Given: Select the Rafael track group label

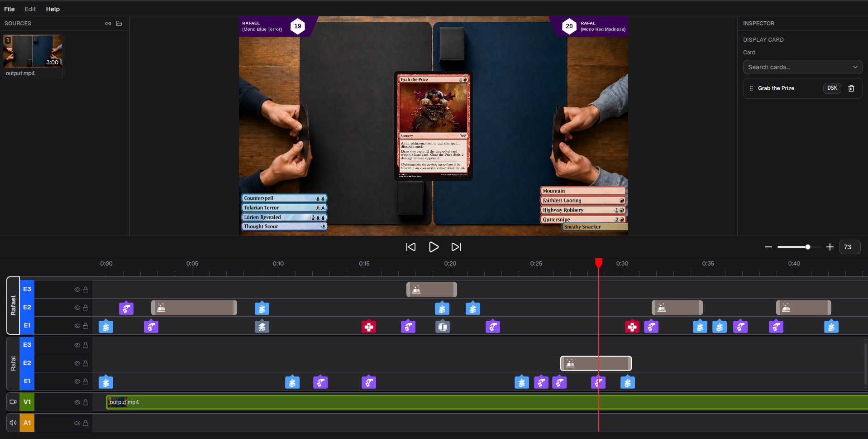Looking at the screenshot, I should pyautogui.click(x=13, y=306).
